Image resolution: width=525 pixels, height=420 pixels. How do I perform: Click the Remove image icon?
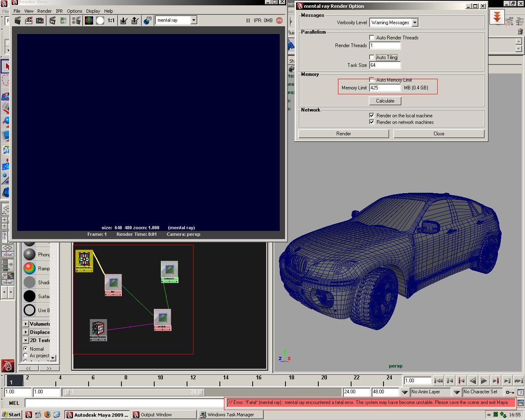tap(135, 20)
